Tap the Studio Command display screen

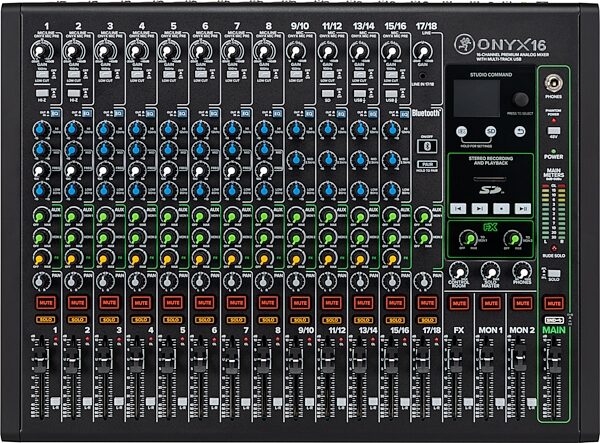476,98
